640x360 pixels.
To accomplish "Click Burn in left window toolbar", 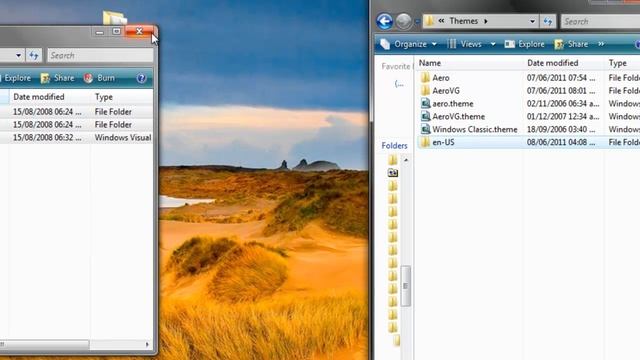I will click(99, 78).
